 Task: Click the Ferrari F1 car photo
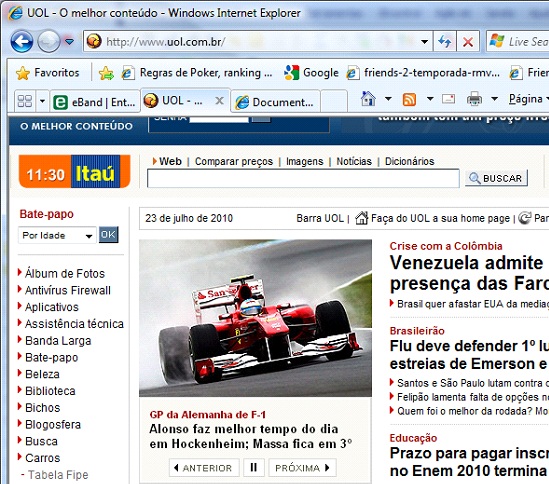click(x=255, y=318)
